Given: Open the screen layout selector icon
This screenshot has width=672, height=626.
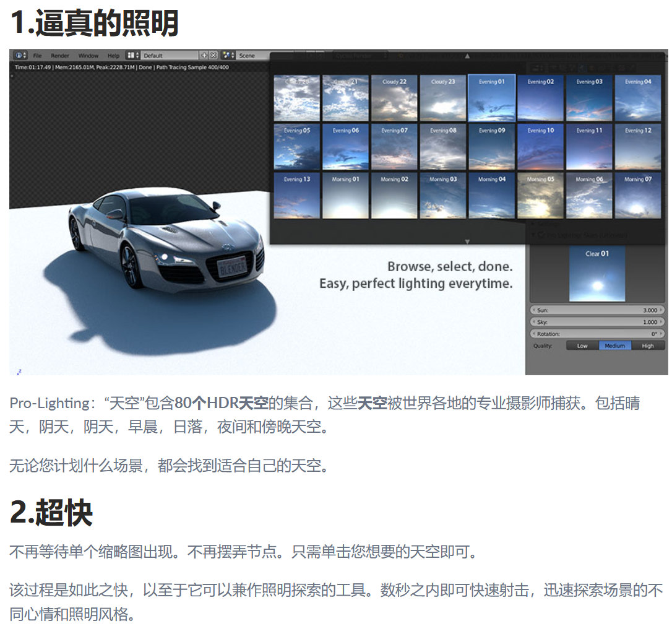Looking at the screenshot, I should 132,55.
